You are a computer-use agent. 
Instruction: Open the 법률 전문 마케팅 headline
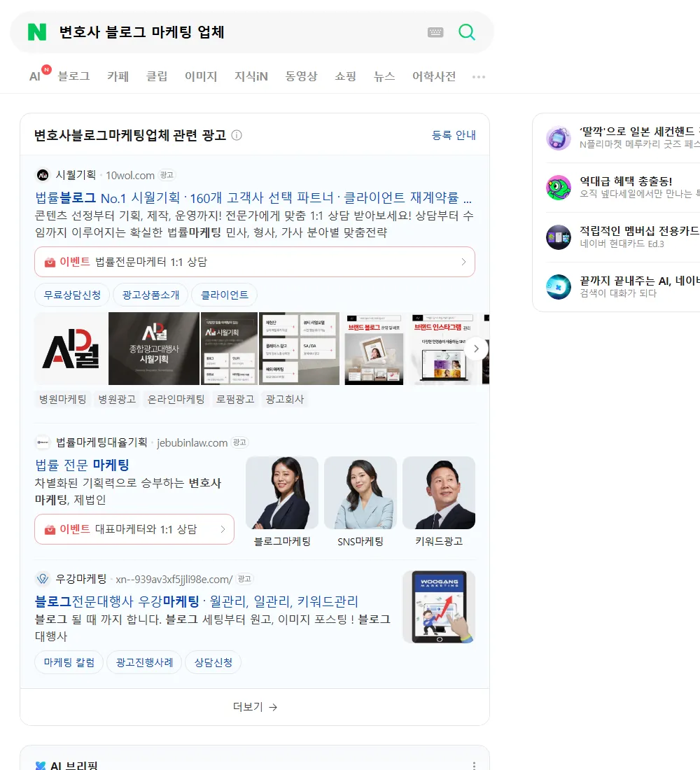tap(82, 465)
